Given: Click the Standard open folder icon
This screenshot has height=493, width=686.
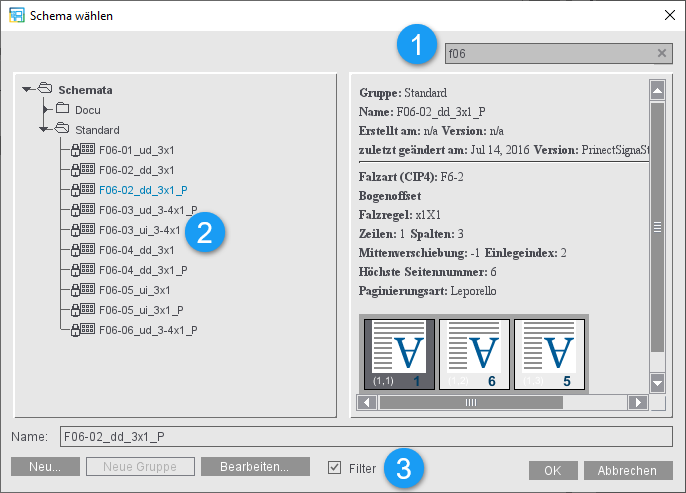Looking at the screenshot, I should pyautogui.click(x=62, y=129).
